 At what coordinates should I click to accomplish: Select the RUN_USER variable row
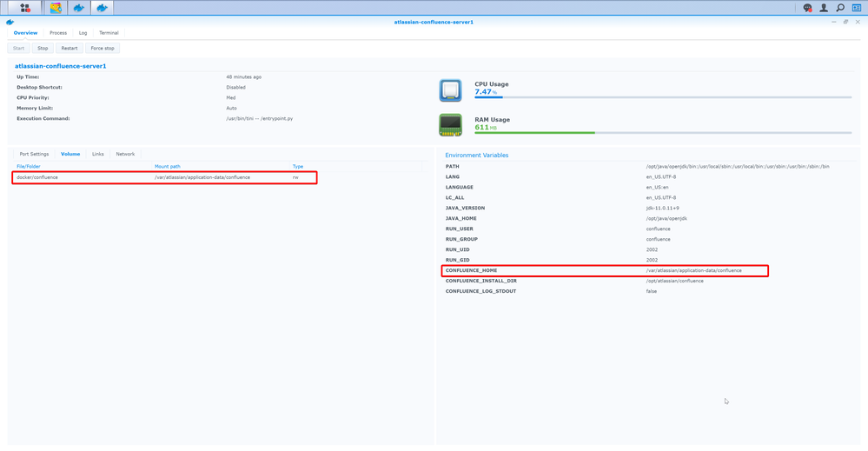pyautogui.click(x=647, y=229)
